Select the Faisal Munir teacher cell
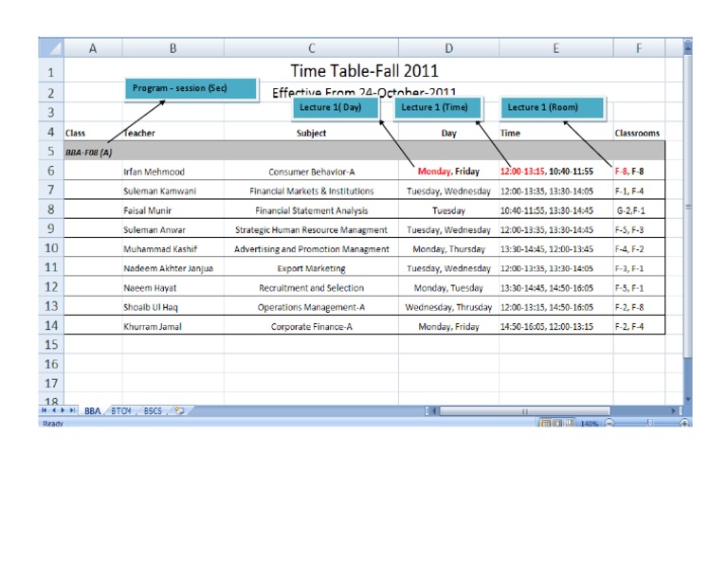Screen dimensions: 728x563 tap(173, 210)
